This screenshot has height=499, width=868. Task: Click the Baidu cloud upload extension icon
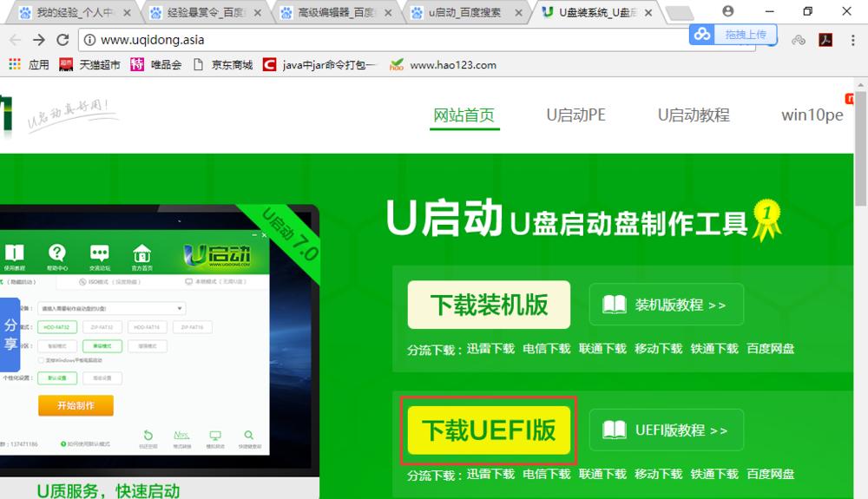(702, 35)
